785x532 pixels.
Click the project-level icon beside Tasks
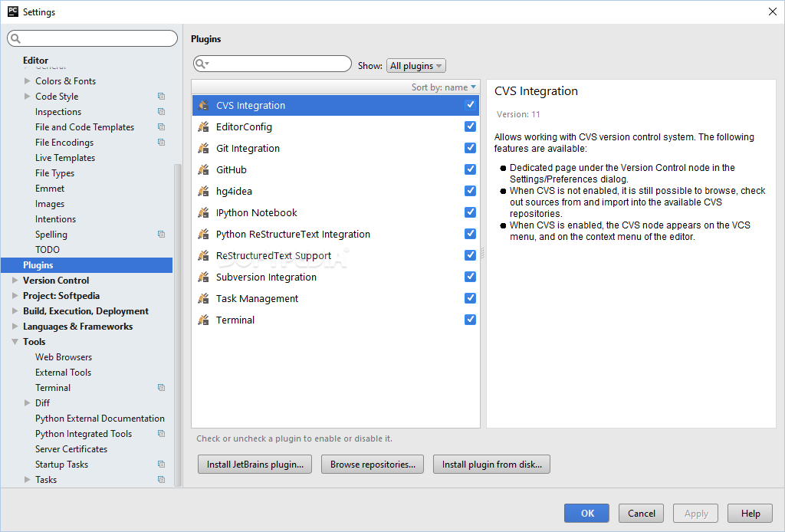(161, 479)
